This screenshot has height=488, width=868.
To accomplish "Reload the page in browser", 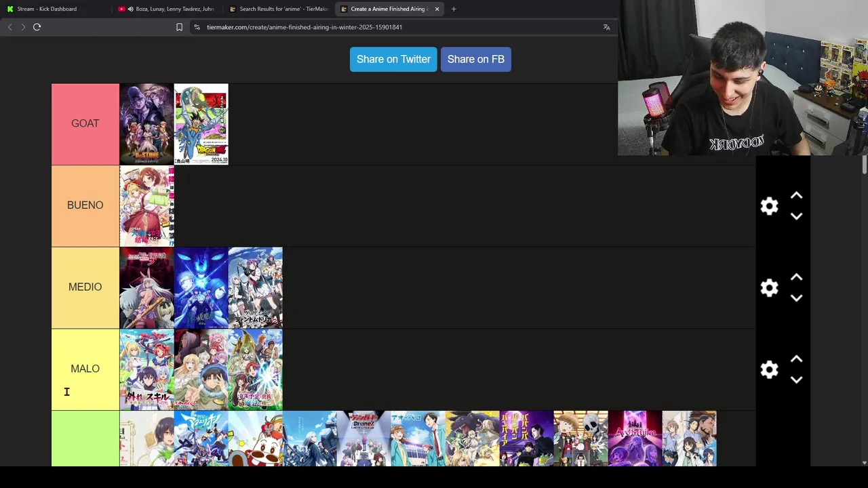I will [x=37, y=27].
